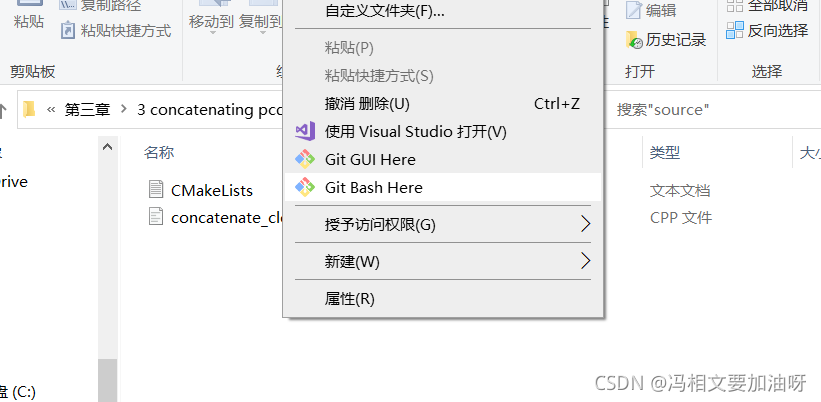
Task: Click the 反向选择 invert selection icon
Action: pyautogui.click(x=735, y=30)
